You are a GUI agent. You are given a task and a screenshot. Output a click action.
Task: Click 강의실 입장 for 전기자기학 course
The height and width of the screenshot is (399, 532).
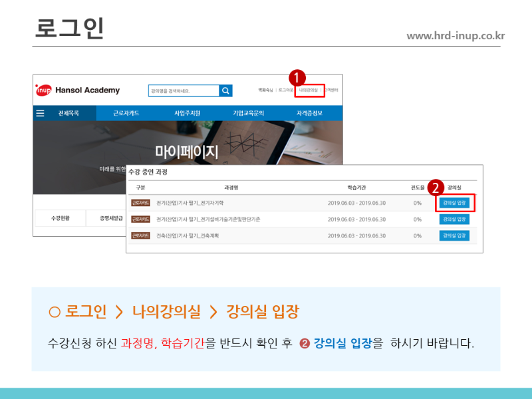(x=454, y=203)
